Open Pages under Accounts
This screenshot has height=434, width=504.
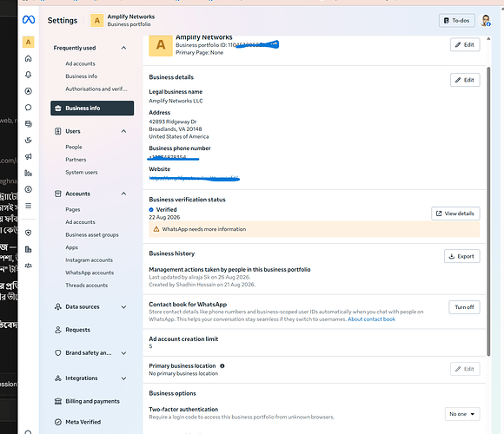pyautogui.click(x=73, y=209)
